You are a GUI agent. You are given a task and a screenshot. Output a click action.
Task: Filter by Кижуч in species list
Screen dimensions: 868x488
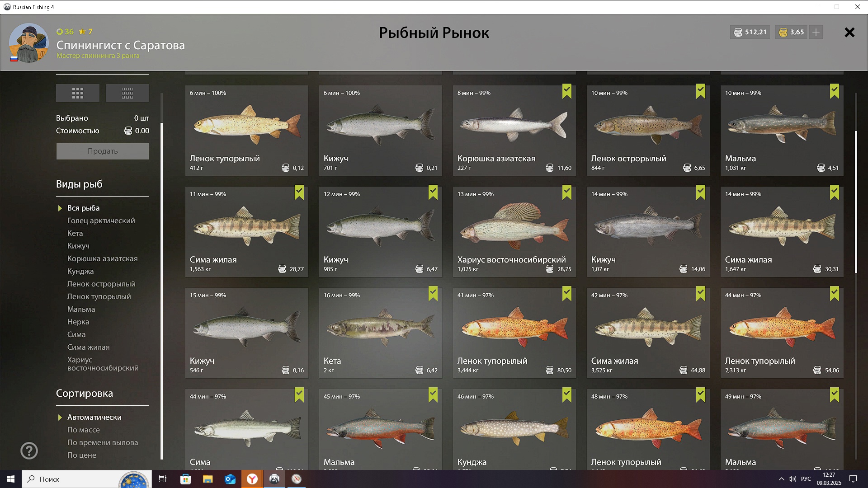[78, 246]
